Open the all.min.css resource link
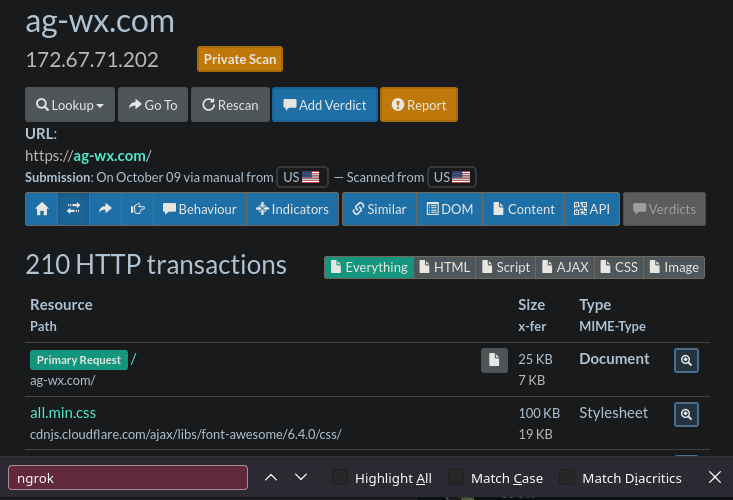733x500 pixels. (x=63, y=412)
